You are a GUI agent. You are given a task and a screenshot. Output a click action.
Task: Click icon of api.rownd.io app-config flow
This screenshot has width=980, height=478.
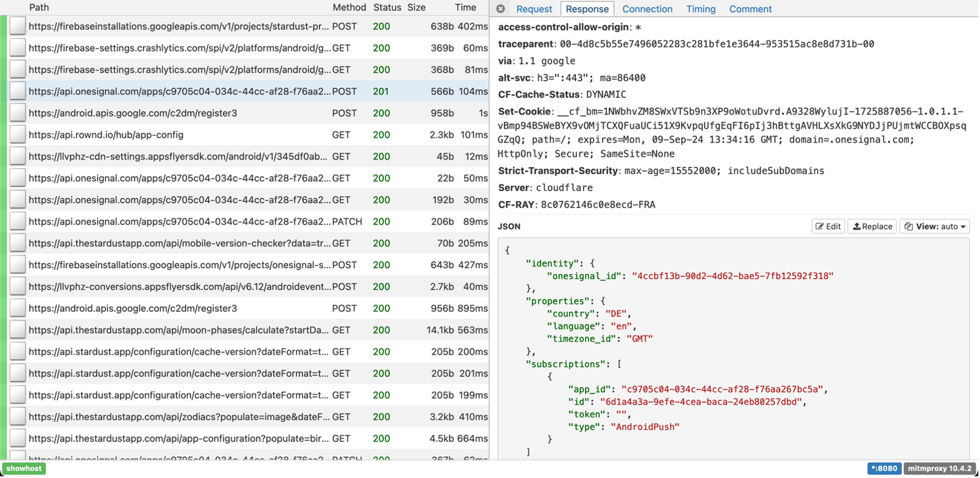coord(18,135)
